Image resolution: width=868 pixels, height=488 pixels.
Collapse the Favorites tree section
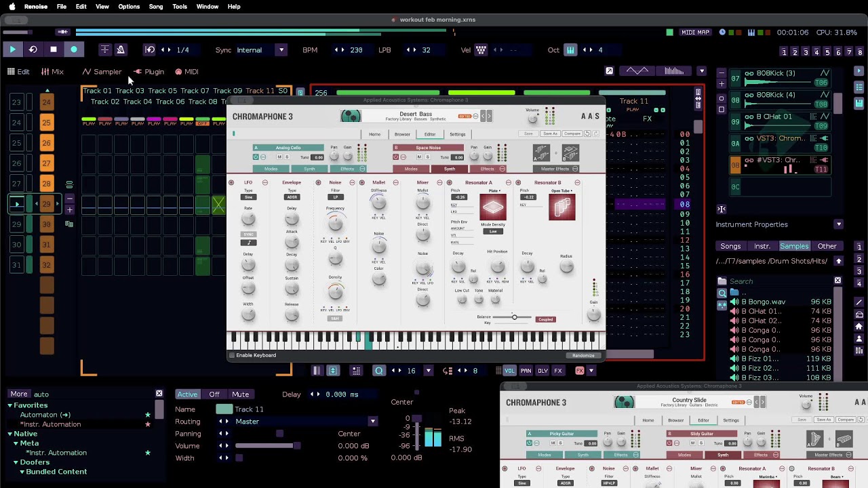point(10,405)
